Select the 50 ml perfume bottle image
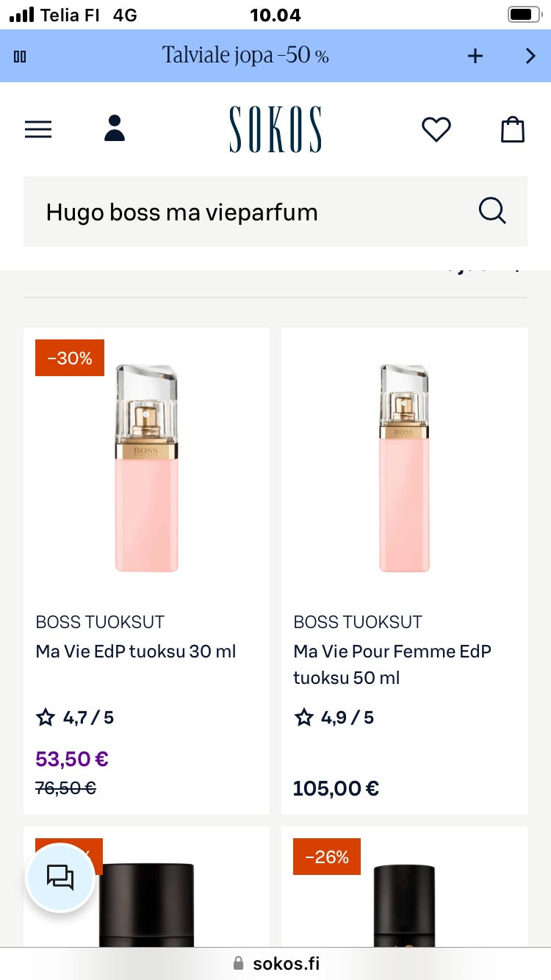 404,468
